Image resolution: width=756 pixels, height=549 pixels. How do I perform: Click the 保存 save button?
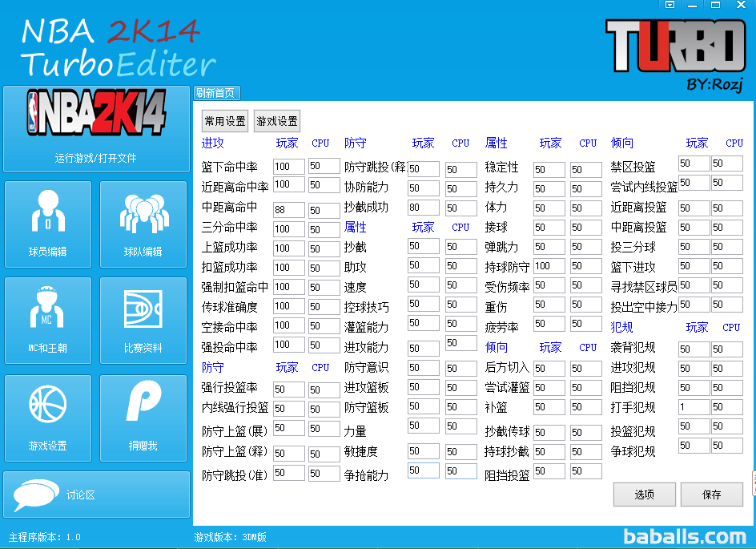click(x=712, y=495)
